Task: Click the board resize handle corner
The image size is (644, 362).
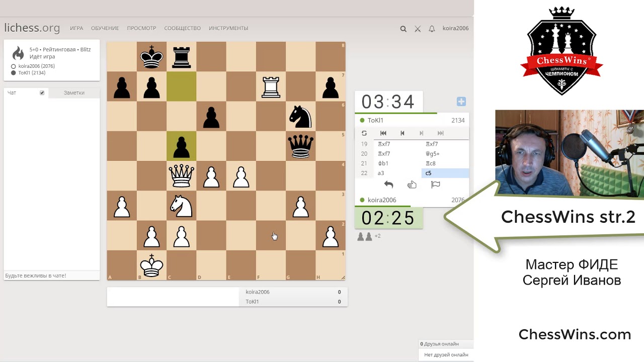Action: click(343, 278)
